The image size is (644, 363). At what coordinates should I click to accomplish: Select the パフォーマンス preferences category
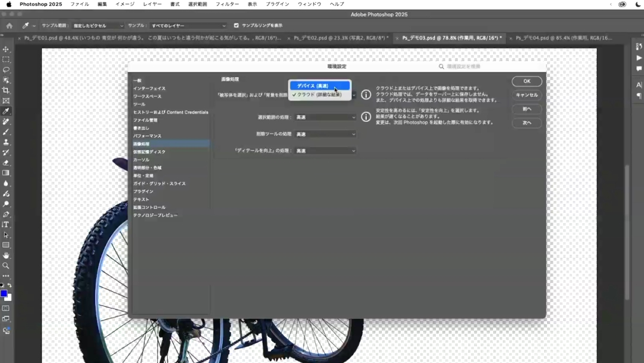147,136
